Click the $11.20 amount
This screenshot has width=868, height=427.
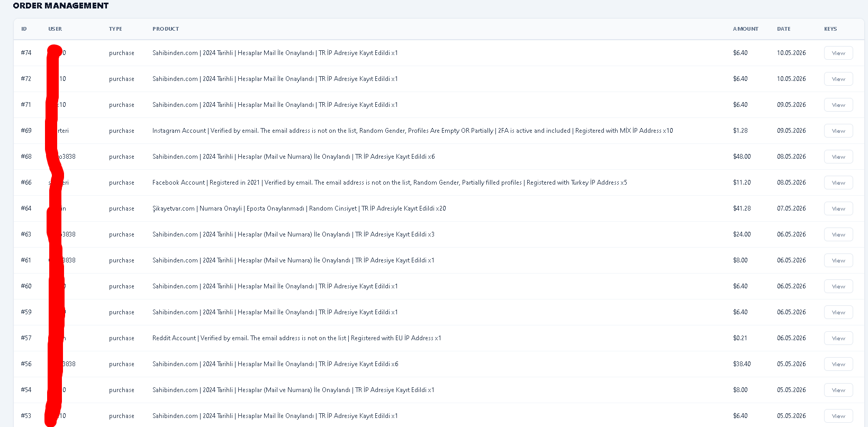tap(742, 183)
